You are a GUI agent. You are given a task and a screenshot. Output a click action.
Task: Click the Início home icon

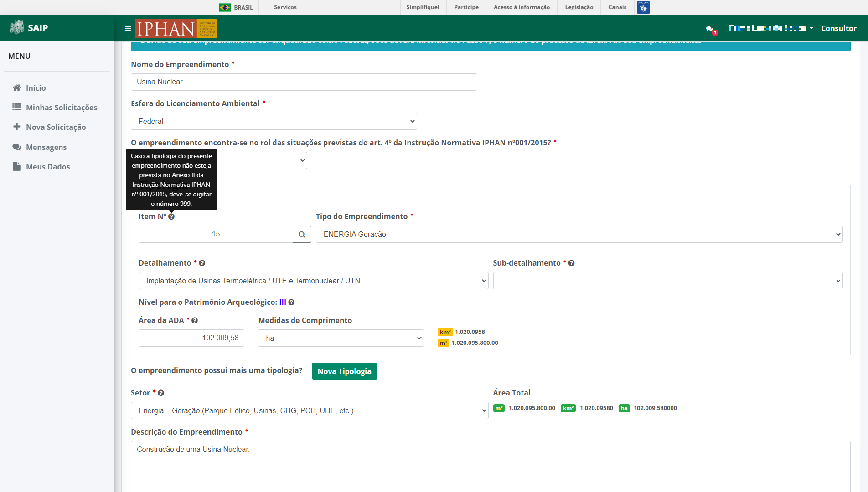tap(17, 87)
